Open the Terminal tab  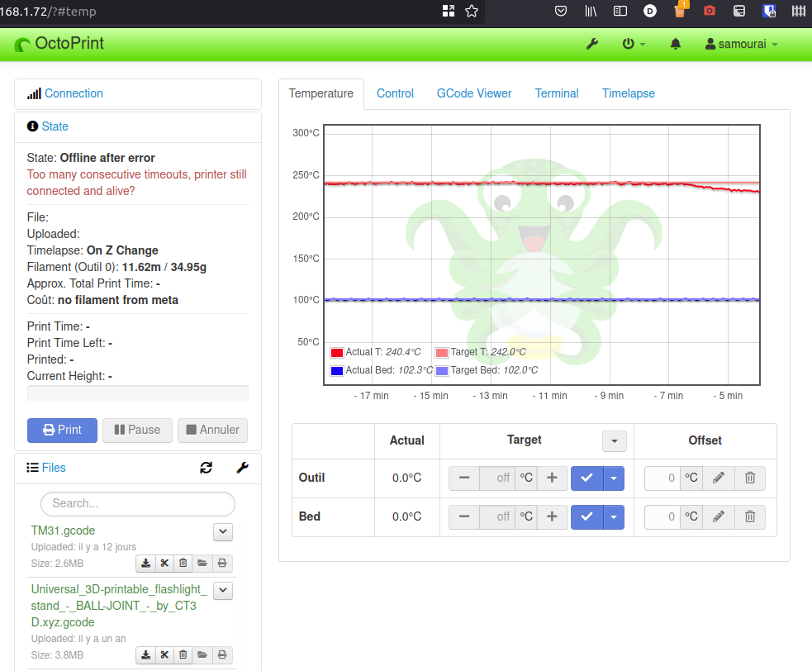pos(557,93)
